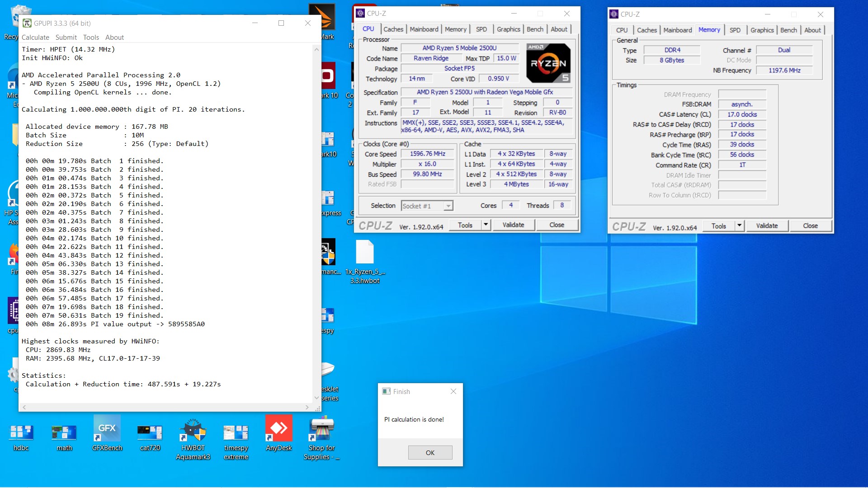Click the Name field AMD Ryzen 5 Mobile 2500U
Viewport: 868px width, 488px height.
[459, 48]
